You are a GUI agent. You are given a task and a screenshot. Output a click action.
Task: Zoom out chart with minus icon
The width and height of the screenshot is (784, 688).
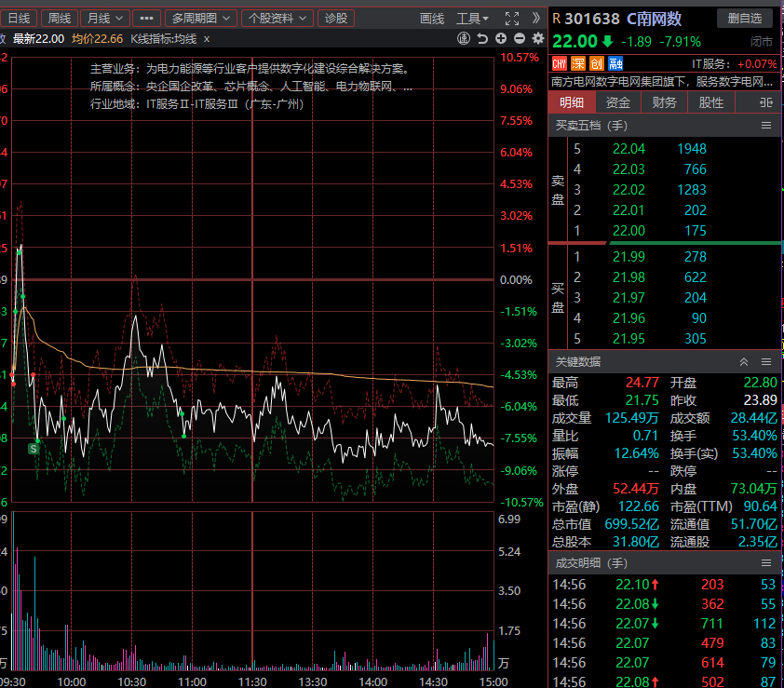point(520,38)
